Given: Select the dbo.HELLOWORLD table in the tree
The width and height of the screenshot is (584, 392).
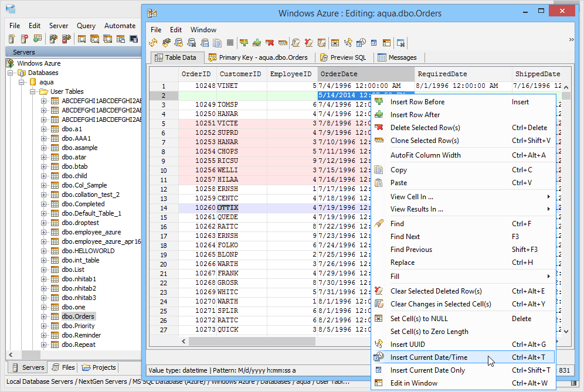Looking at the screenshot, I should click(x=88, y=251).
